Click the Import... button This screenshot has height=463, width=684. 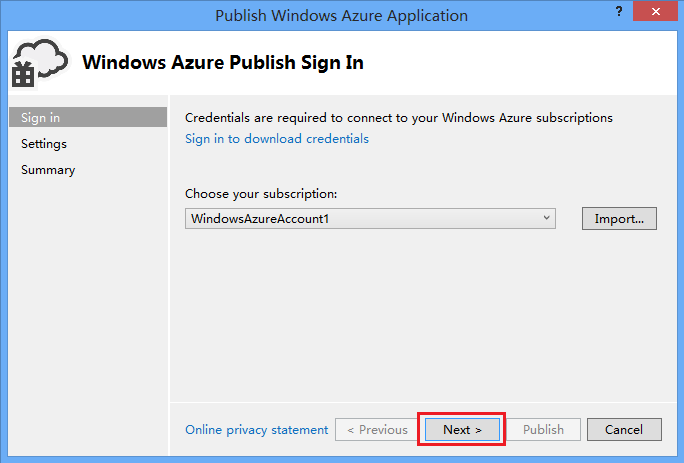619,219
